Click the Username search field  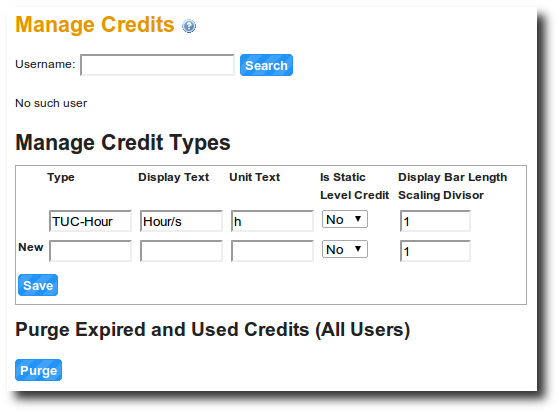(158, 65)
